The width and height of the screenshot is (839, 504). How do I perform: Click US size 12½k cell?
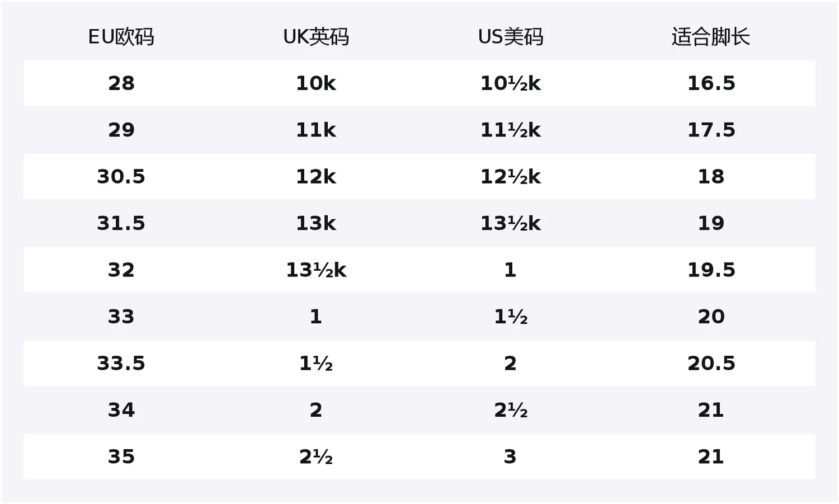[x=511, y=177]
